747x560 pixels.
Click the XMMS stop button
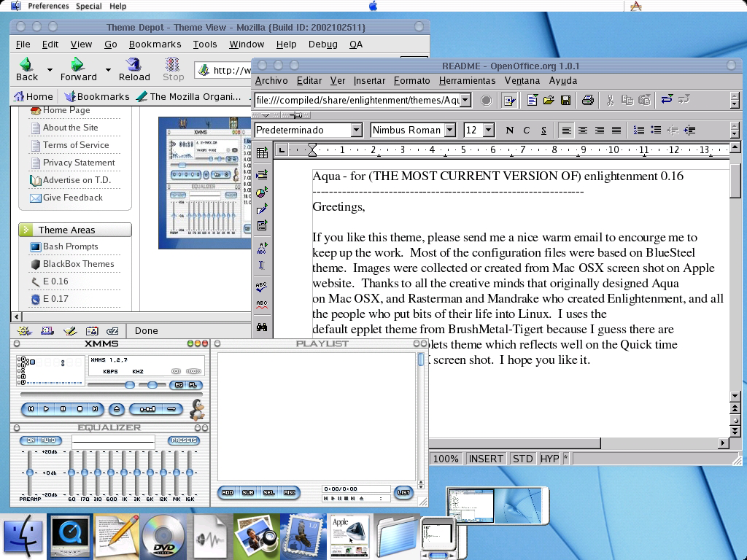point(80,408)
